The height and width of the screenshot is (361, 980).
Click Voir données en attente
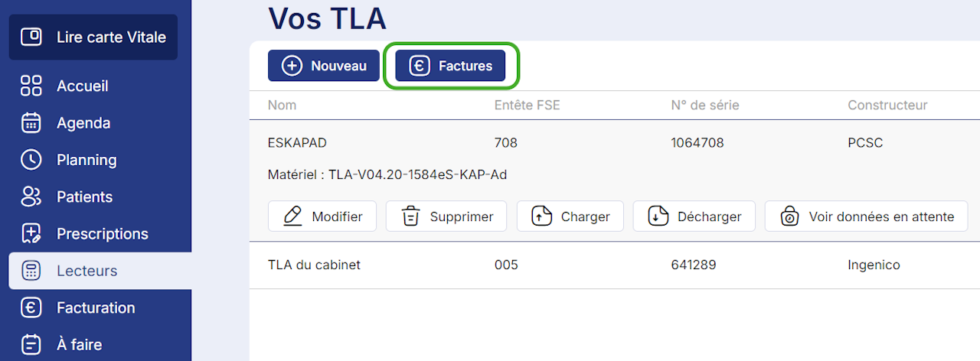point(866,216)
